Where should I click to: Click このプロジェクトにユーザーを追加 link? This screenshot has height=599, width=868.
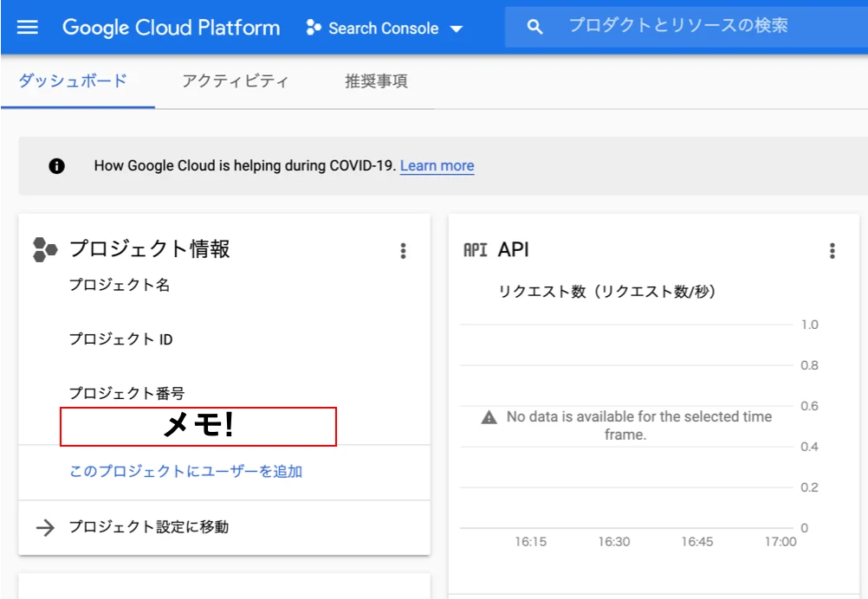tap(185, 471)
